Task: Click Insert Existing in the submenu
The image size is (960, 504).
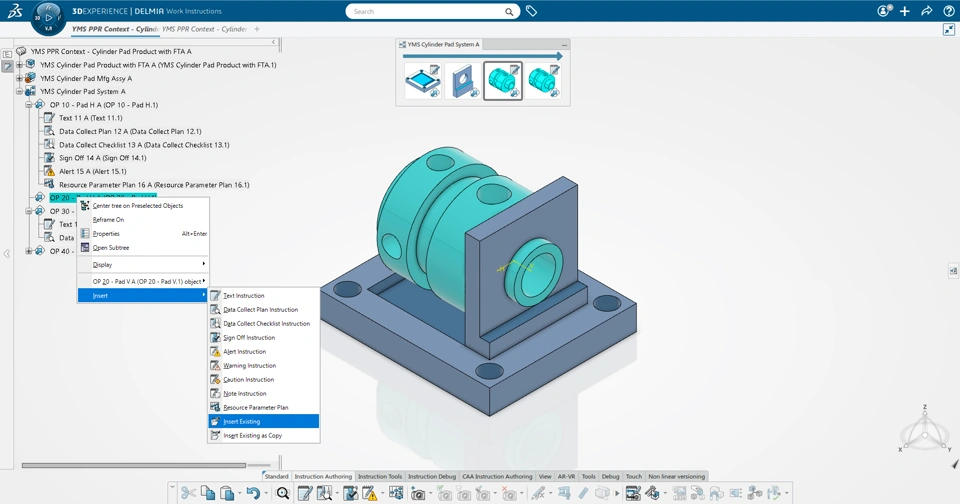Action: 264,421
